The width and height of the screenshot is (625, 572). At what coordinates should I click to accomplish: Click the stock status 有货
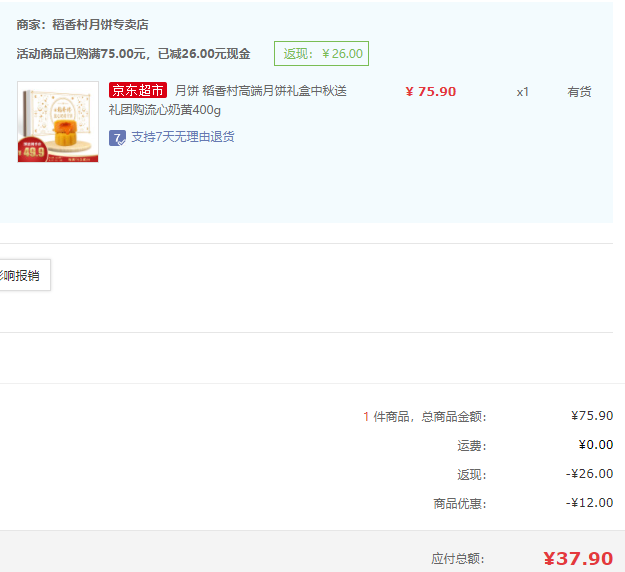(x=579, y=92)
